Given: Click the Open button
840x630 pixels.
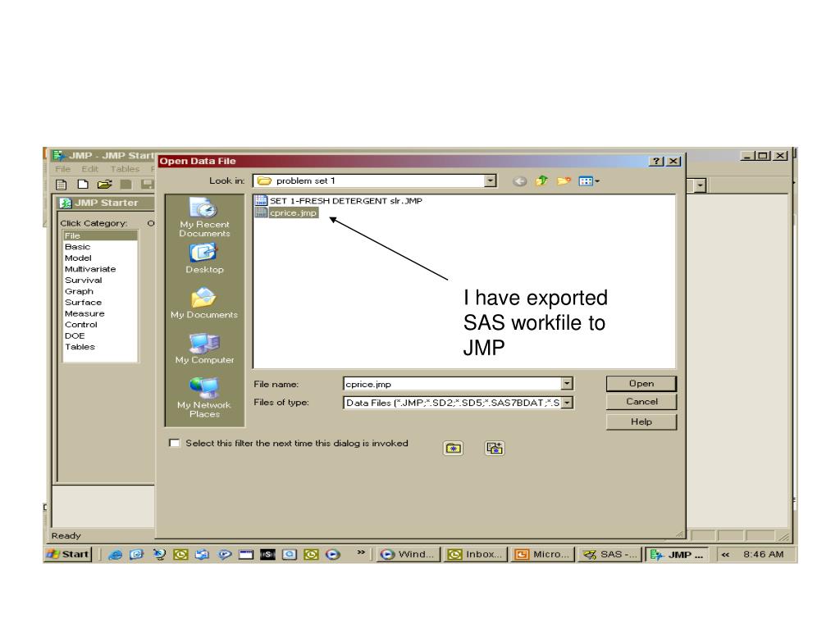Looking at the screenshot, I should (641, 384).
